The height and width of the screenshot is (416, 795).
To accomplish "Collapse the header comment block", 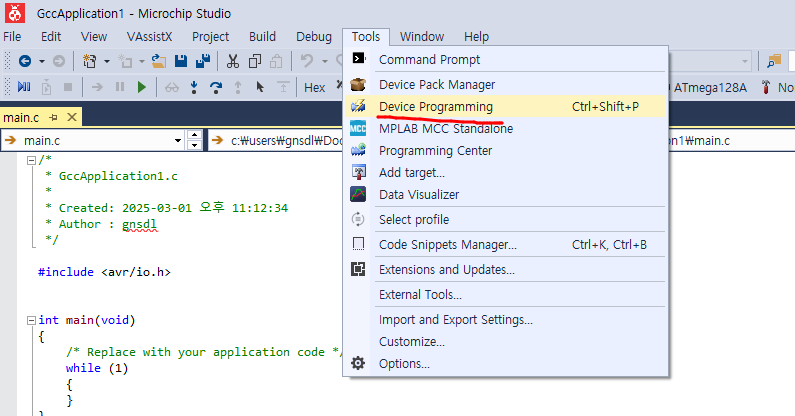I will (x=31, y=160).
